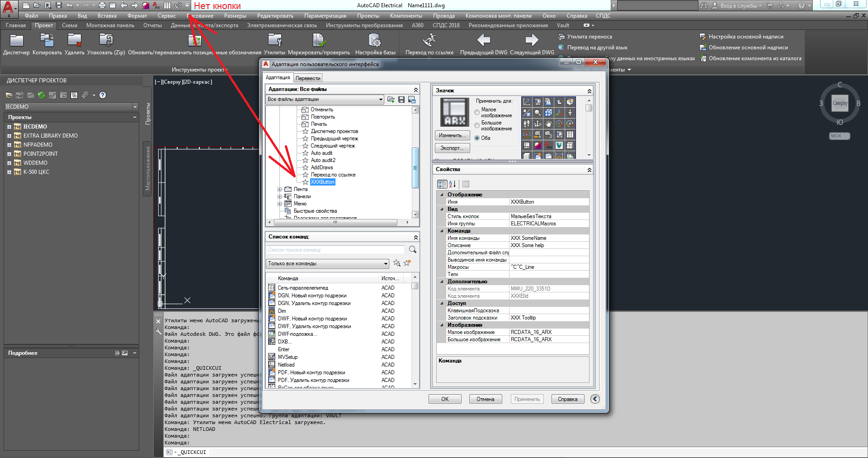Select XXXButton in the customization tree

point(323,182)
